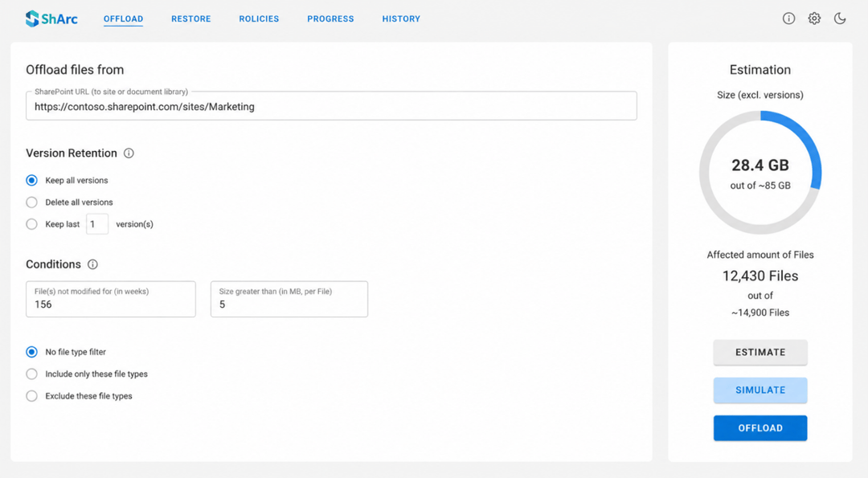
Task: Choose Exclude these file types
Action: (32, 396)
